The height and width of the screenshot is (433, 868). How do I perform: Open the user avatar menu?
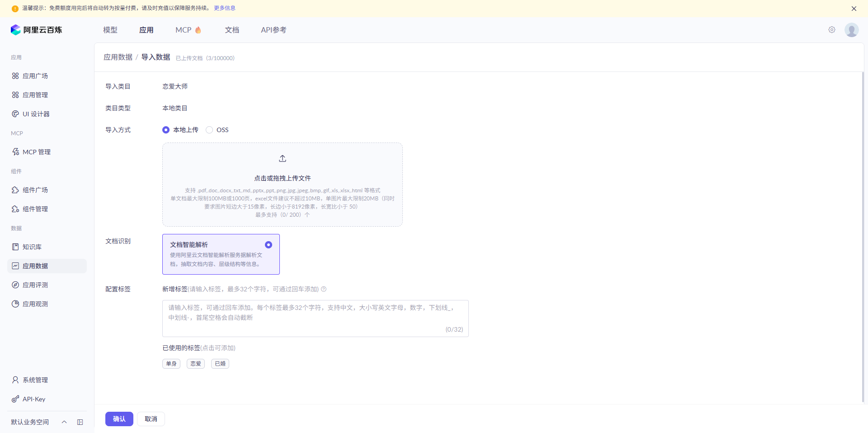[x=852, y=30]
